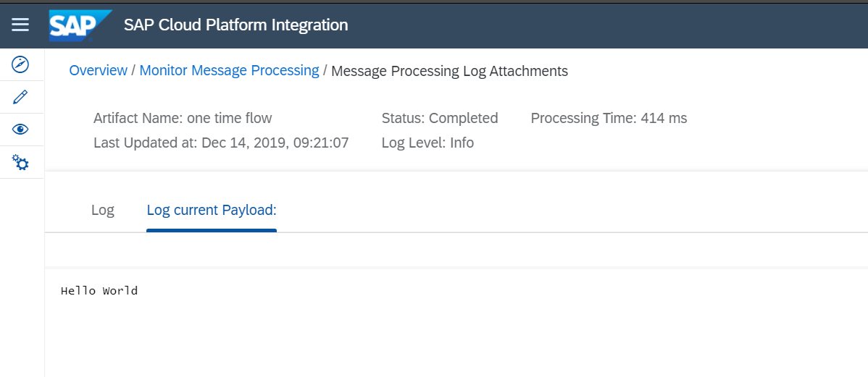The width and height of the screenshot is (868, 377).
Task: Open the hamburger navigation menu
Action: click(20, 25)
